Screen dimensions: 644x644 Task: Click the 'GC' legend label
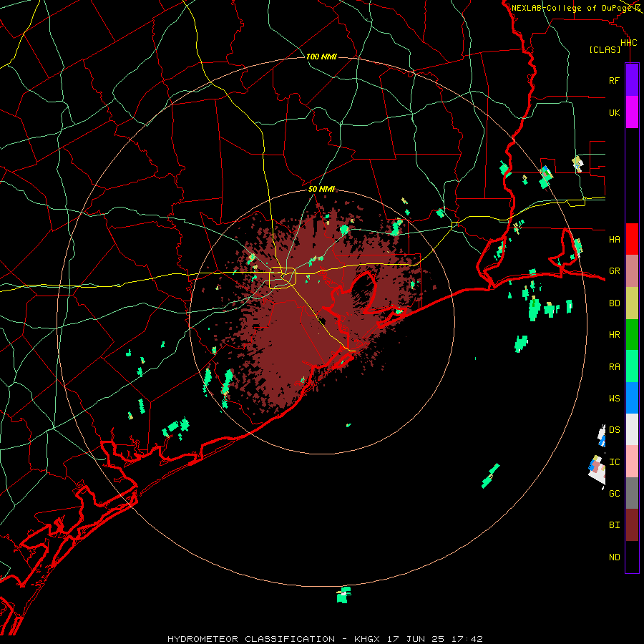pyautogui.click(x=614, y=494)
